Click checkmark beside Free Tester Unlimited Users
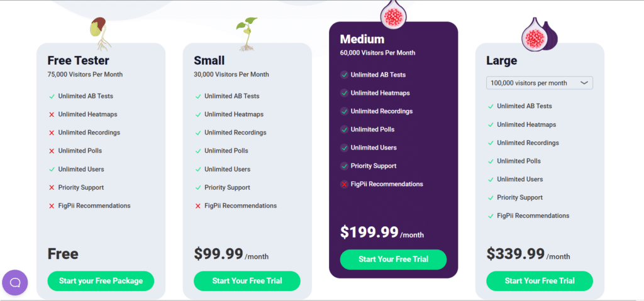 click(52, 169)
